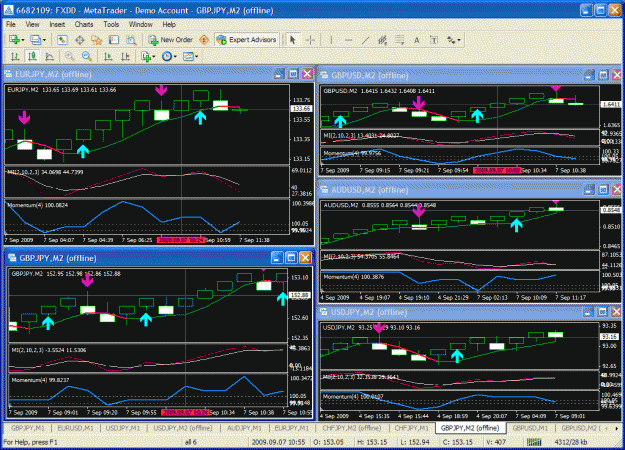
Task: Switch to the EURJPY,M1 chart tab
Action: [x=291, y=428]
